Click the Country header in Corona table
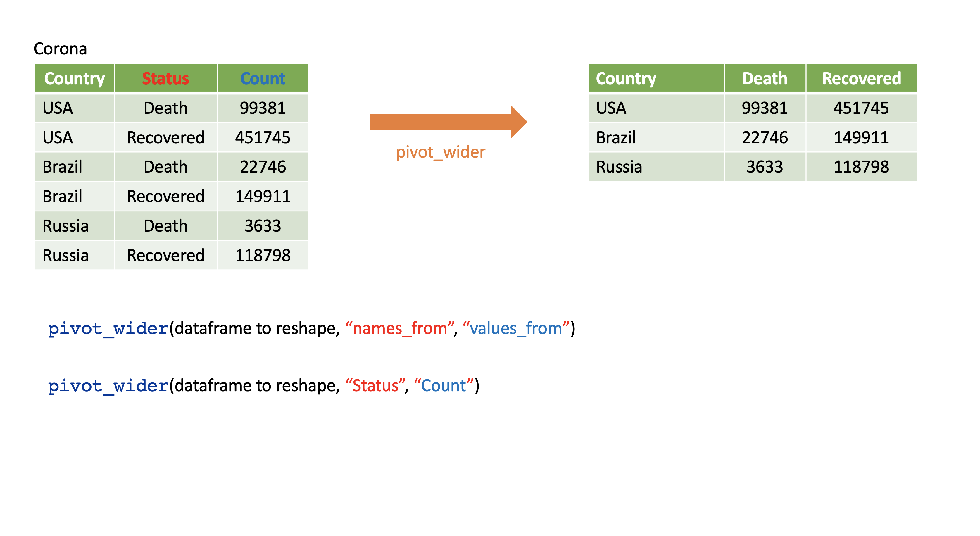 (x=75, y=78)
